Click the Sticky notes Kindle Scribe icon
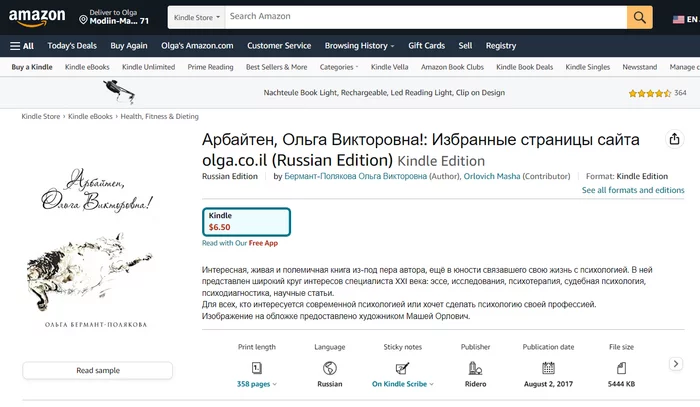Viewport: 700px width, 407px height. tap(402, 368)
